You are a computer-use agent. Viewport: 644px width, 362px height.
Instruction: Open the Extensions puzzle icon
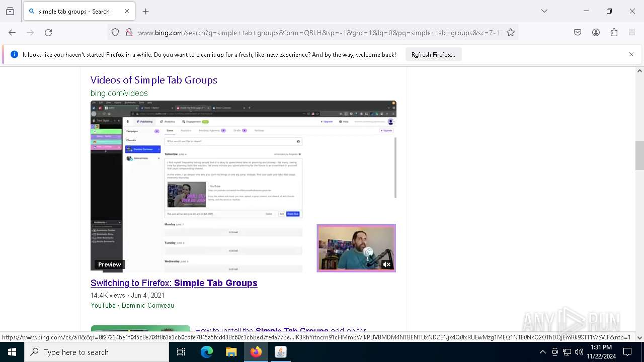[x=614, y=33]
